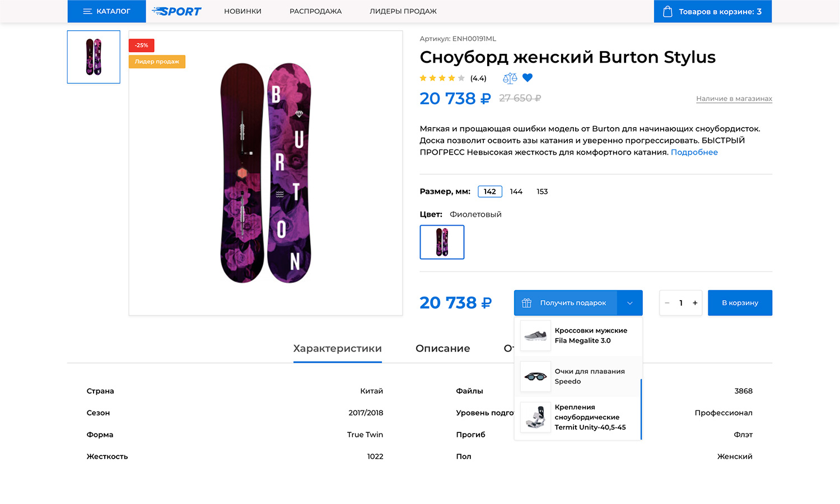Click the star rating
Screen dimensions: 840x504
click(x=442, y=78)
